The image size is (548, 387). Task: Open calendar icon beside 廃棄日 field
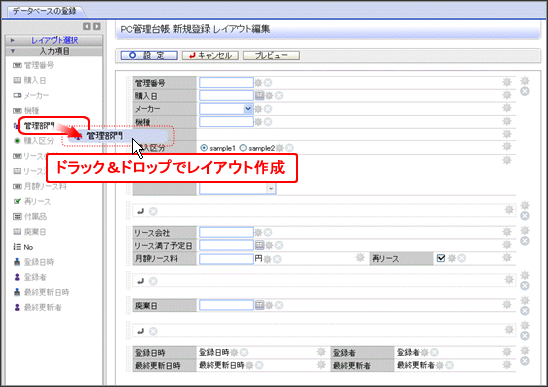point(259,305)
